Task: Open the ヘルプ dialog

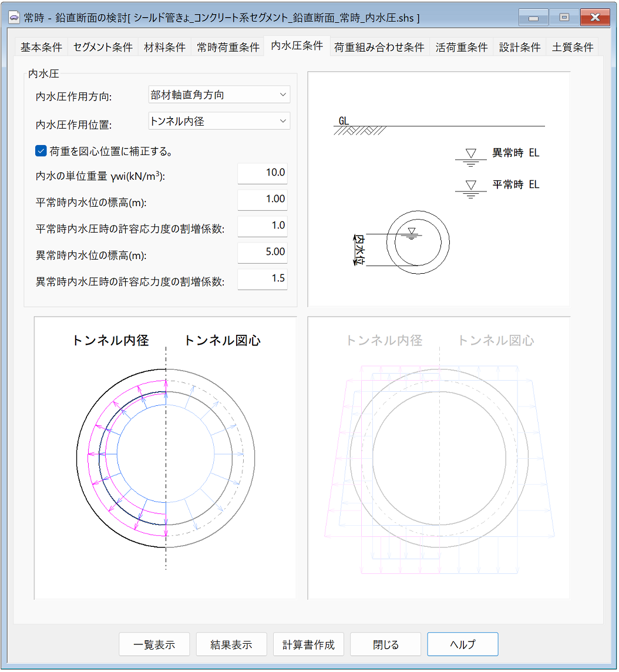Action: click(463, 644)
